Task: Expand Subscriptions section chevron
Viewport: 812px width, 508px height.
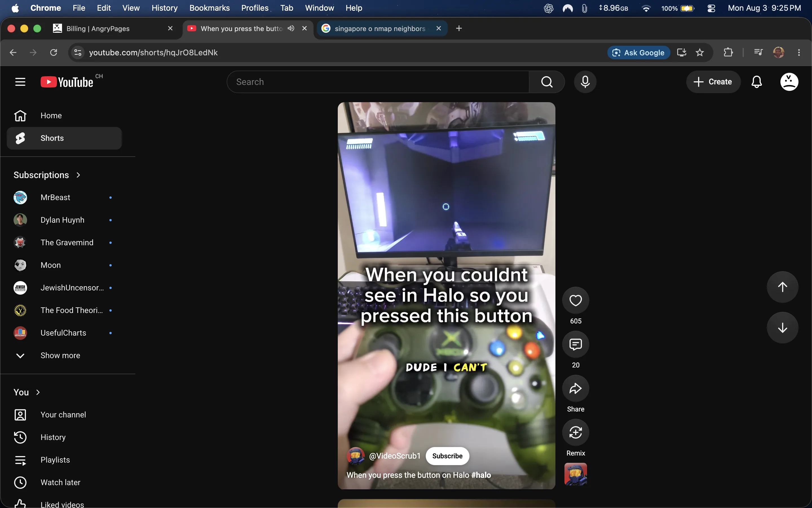Action: point(78,175)
